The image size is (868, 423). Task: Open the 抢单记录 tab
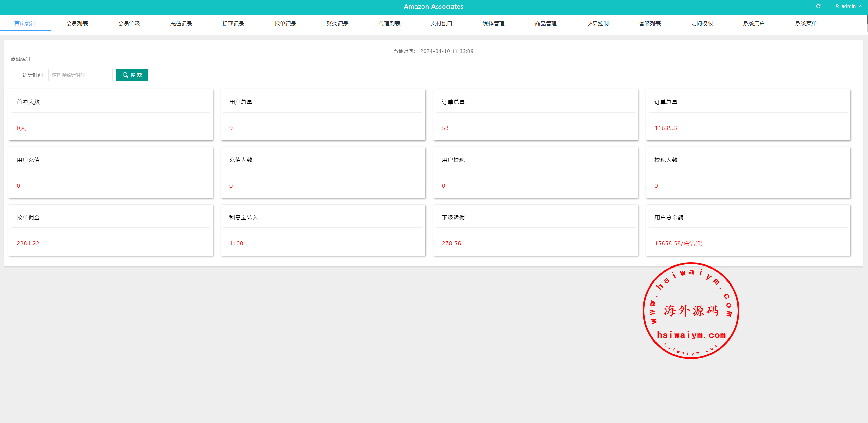pyautogui.click(x=285, y=23)
